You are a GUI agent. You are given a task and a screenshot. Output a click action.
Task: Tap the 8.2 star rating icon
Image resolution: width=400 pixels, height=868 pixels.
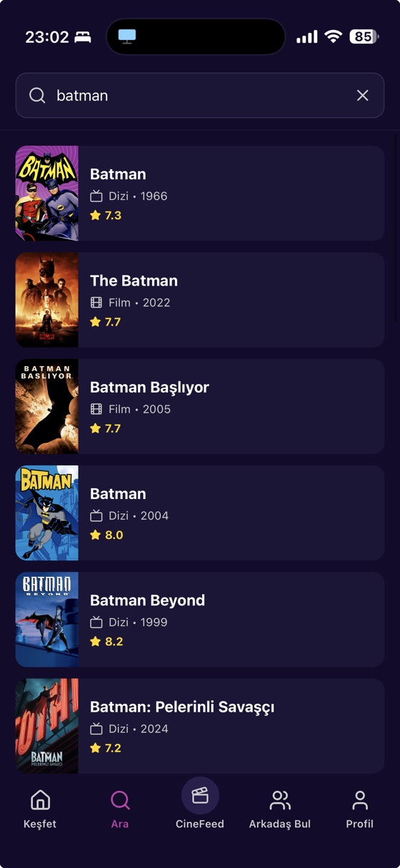pyautogui.click(x=96, y=642)
